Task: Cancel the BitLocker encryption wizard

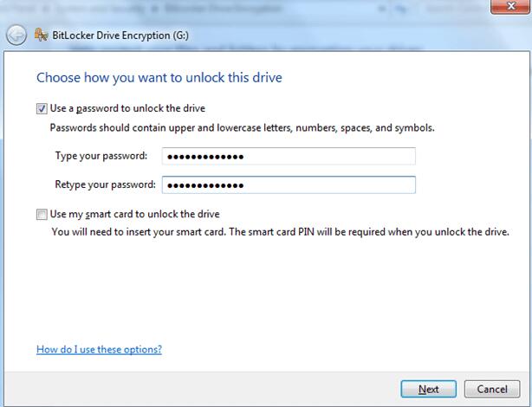Action: [x=492, y=389]
